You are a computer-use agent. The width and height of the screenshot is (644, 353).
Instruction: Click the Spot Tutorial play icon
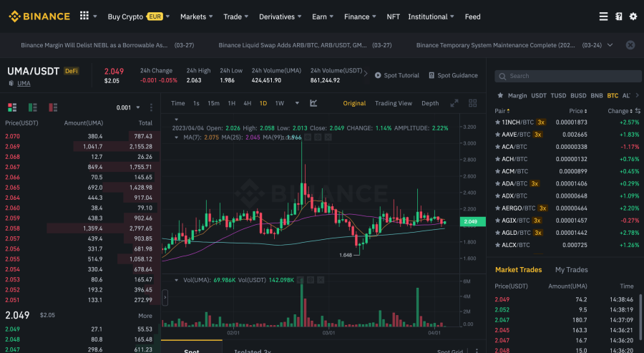[378, 75]
